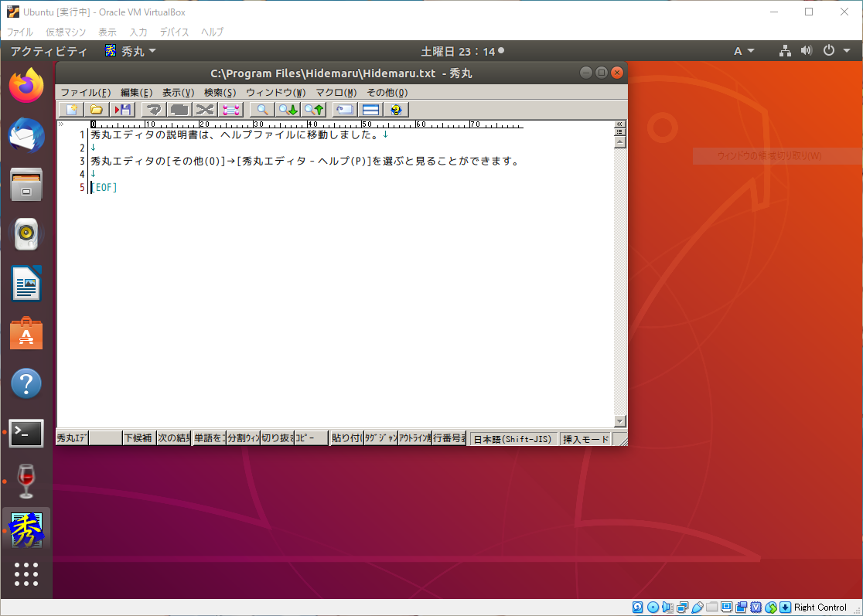Screen dimensions: 863x616
Task: Open Find with the magnifier icon
Action: point(262,110)
